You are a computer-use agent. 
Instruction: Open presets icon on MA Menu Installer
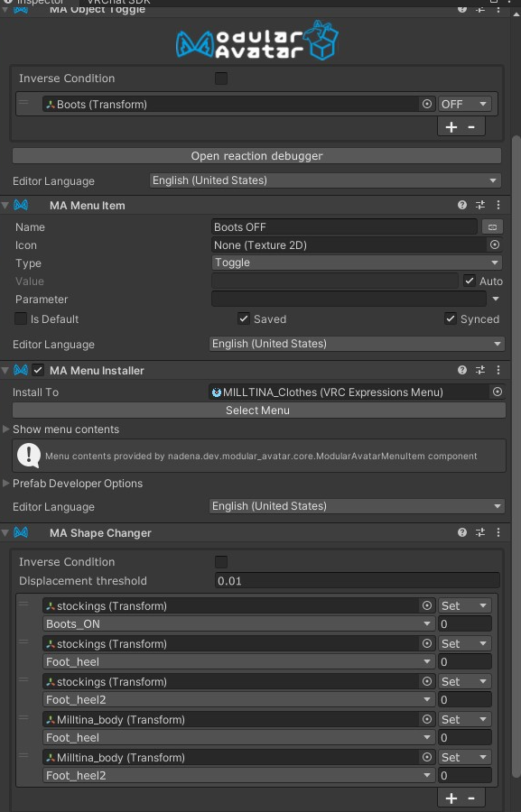click(x=480, y=370)
